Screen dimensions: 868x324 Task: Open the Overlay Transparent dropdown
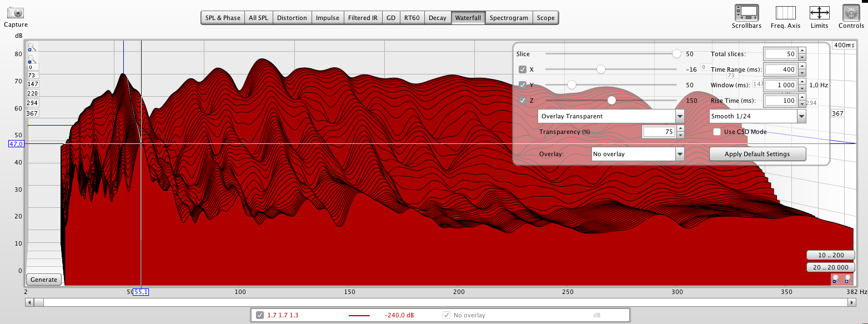[x=611, y=116]
